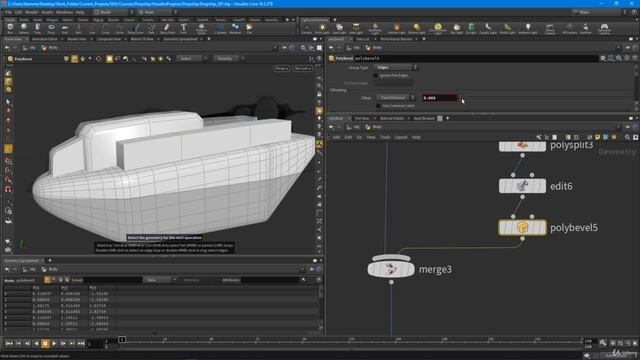
Task: Toggle the highlighted points button in spreadsheet
Action: 47,280
